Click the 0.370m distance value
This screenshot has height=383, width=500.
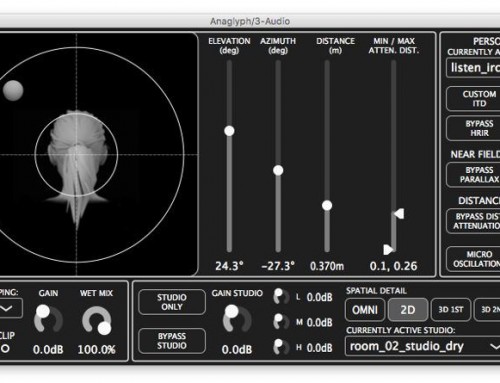click(327, 266)
